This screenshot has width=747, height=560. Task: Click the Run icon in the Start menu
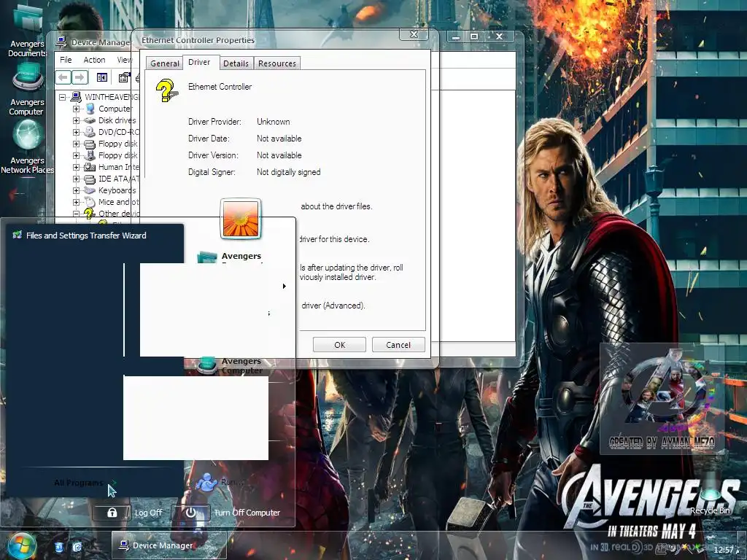point(206,483)
